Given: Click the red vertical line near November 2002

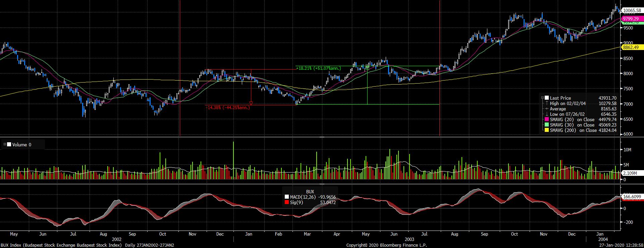Looking at the screenshot, I should tap(180, 67).
